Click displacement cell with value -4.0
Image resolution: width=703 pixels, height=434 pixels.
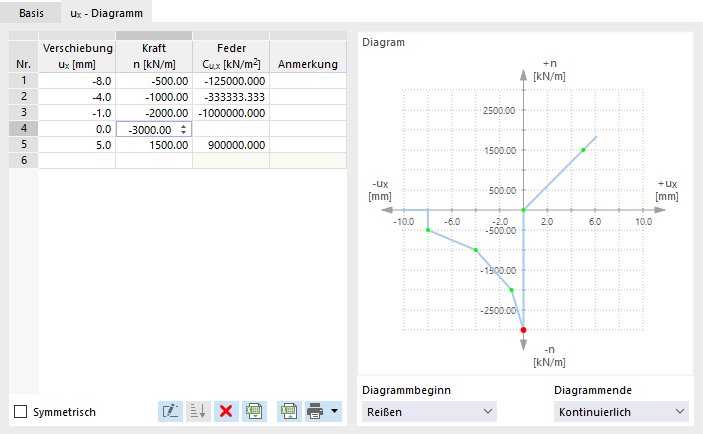pyautogui.click(x=77, y=97)
